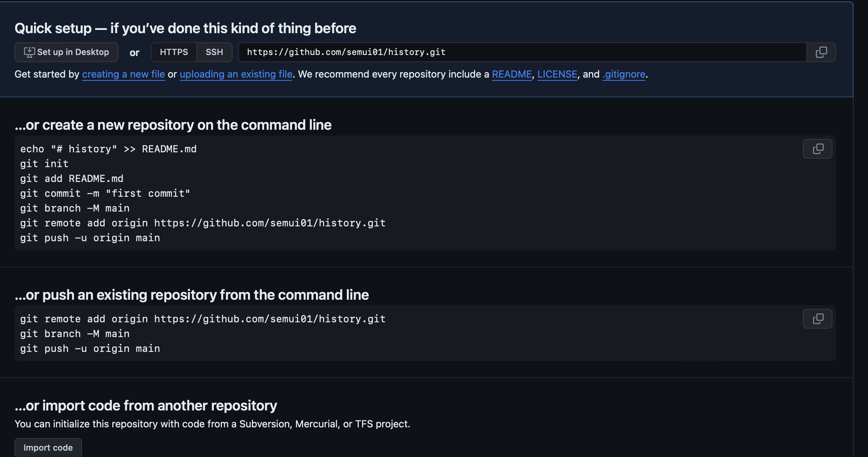Copy the push-existing-repository command block
The image size is (868, 457).
817,318
